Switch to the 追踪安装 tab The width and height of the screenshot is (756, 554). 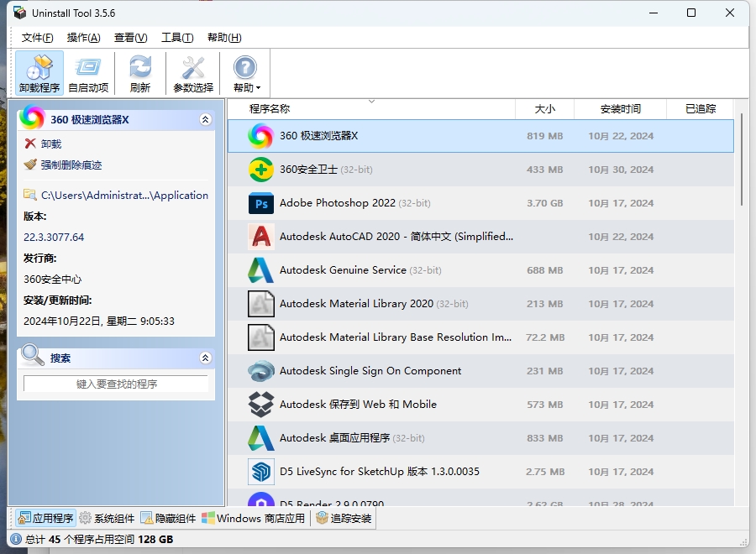[x=344, y=519]
